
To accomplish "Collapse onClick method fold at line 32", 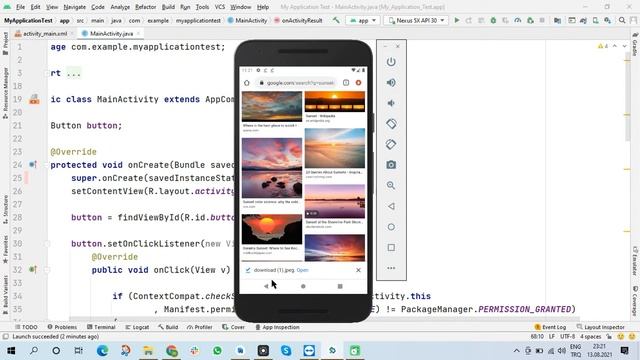I will tap(47, 270).
